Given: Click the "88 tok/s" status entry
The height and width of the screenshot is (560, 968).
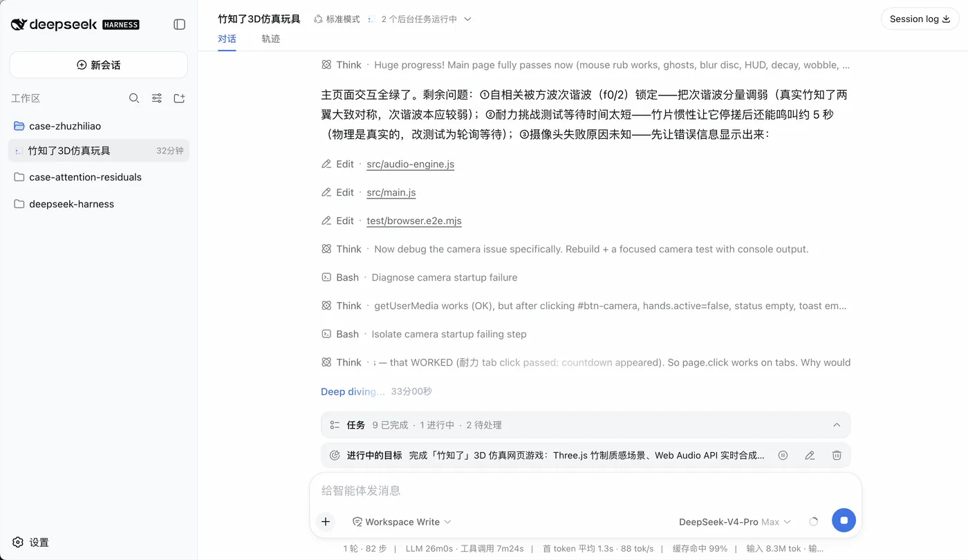Looking at the screenshot, I should point(636,548).
